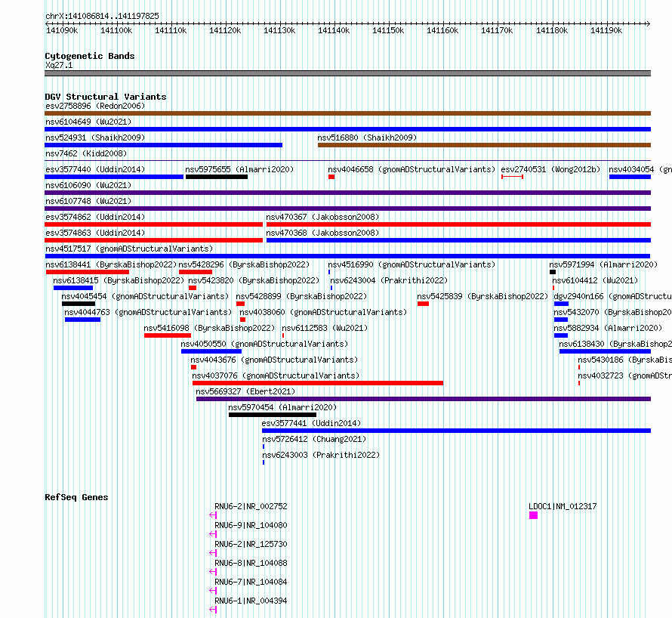This screenshot has height=618, width=672.
Task: Click the blue nsv4044763 variant bar
Action: pos(83,320)
